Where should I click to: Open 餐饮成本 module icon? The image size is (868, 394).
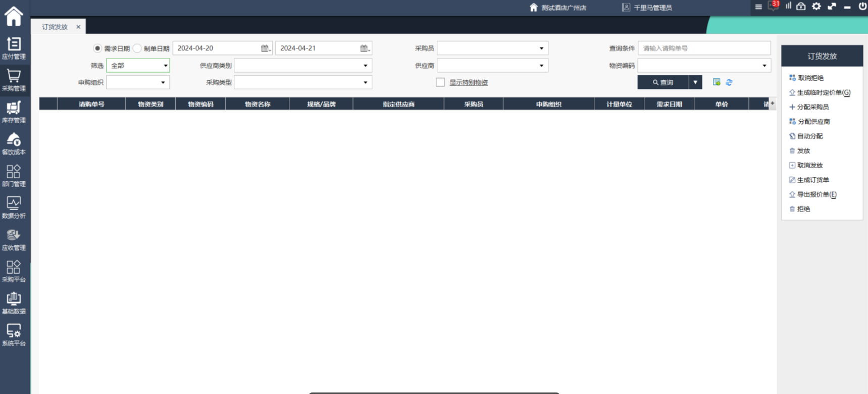coord(14,143)
